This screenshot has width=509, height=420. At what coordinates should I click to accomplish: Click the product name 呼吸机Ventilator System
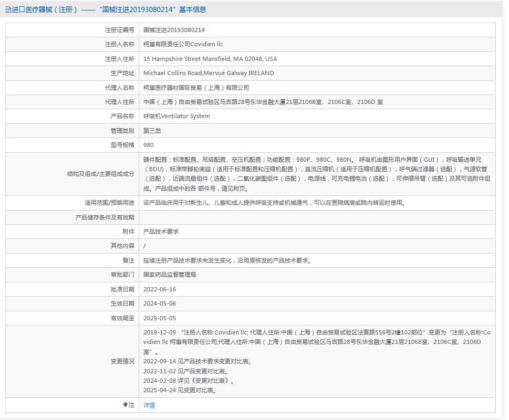[176, 116]
